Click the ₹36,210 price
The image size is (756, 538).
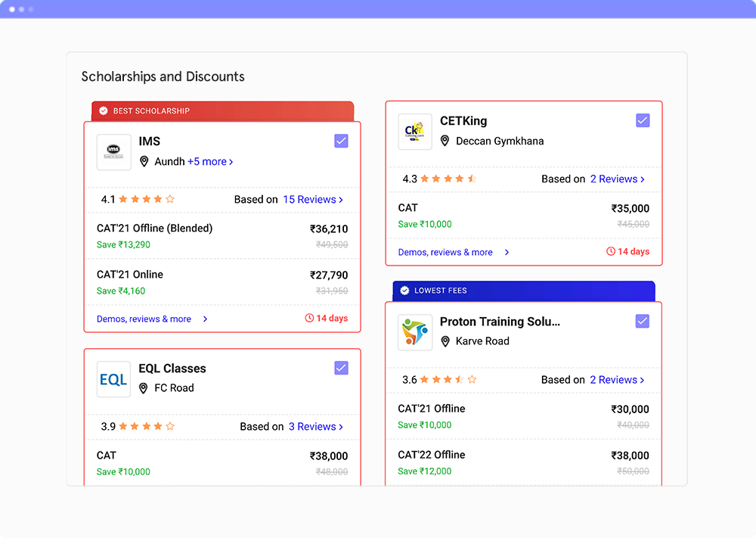(x=329, y=229)
